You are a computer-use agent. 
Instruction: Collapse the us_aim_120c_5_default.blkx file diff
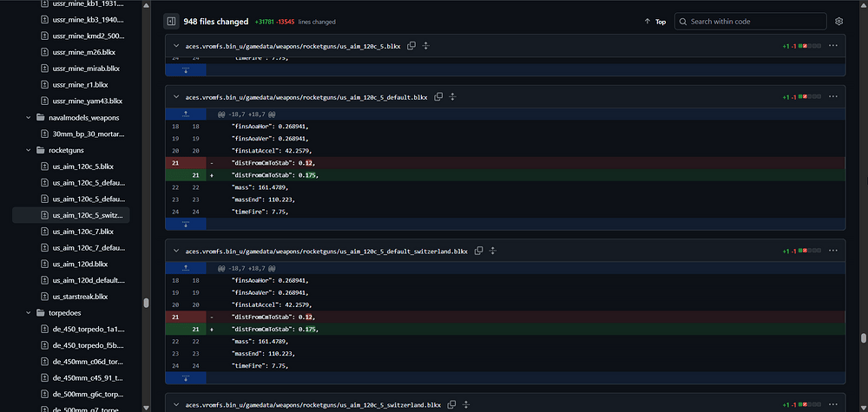pos(175,97)
